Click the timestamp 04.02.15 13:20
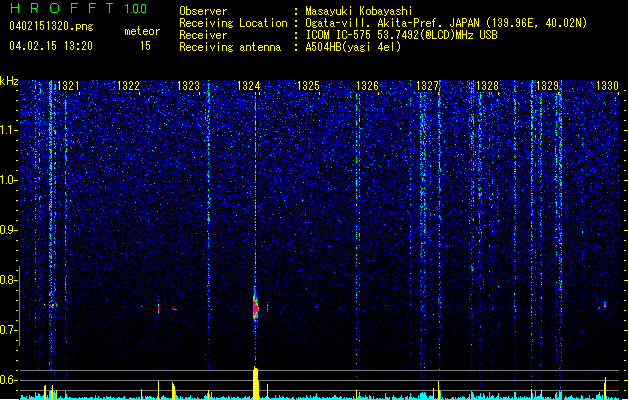Viewport: 629px width, 400px height. 51,46
